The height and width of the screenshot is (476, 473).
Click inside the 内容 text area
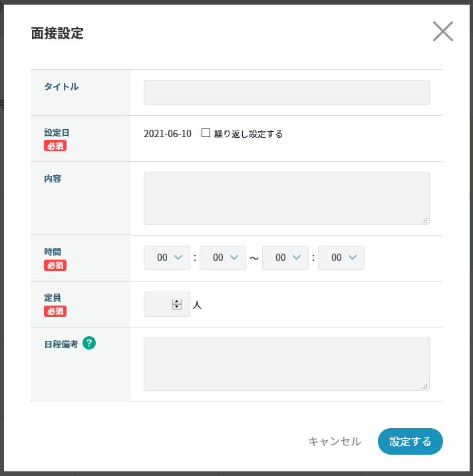286,198
